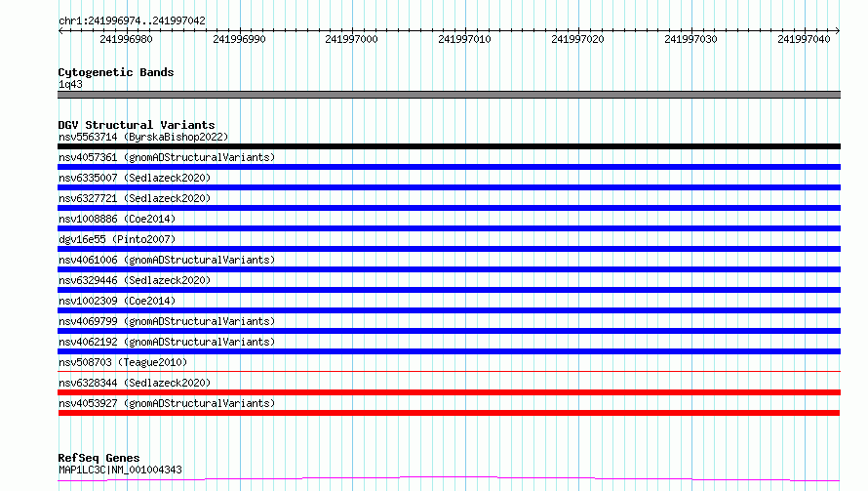The height and width of the screenshot is (491, 868).
Task: Select ruler position 241997010
Action: point(464,39)
